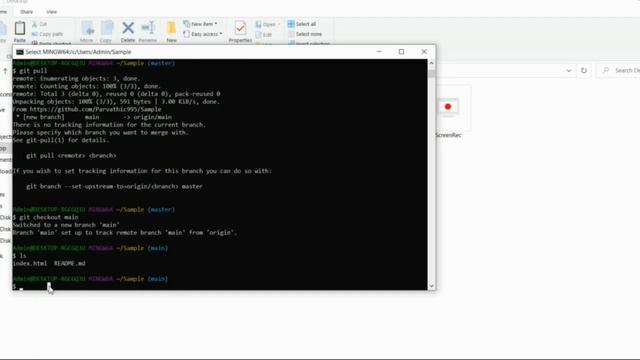The height and width of the screenshot is (360, 640).
Task: Click the Up arrow in Explorer navigation
Action: point(5,71)
